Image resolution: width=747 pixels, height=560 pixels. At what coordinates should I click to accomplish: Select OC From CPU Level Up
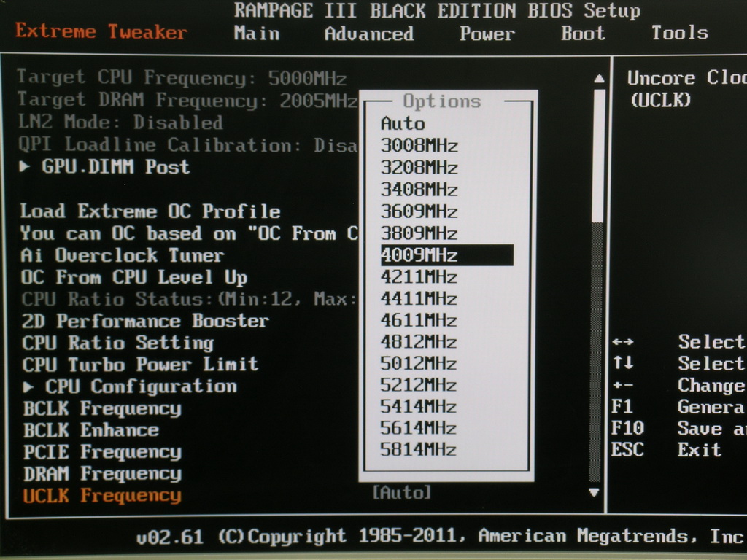tap(134, 278)
